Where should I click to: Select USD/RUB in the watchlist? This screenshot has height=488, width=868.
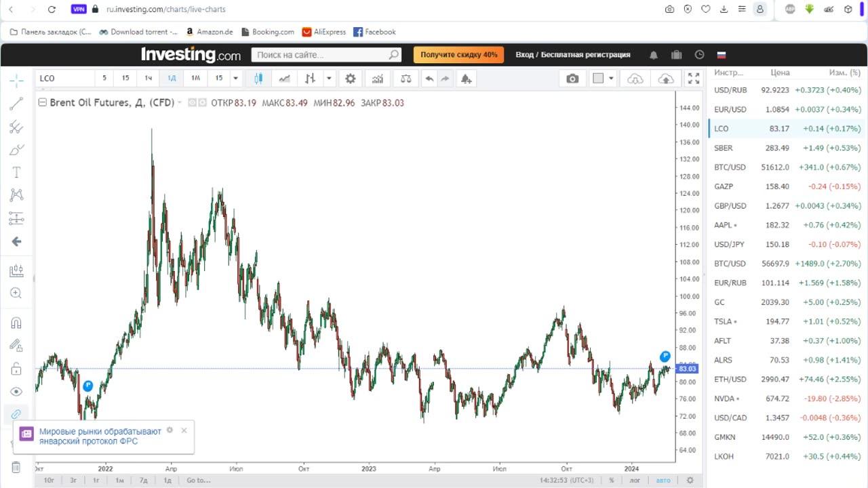pyautogui.click(x=787, y=90)
